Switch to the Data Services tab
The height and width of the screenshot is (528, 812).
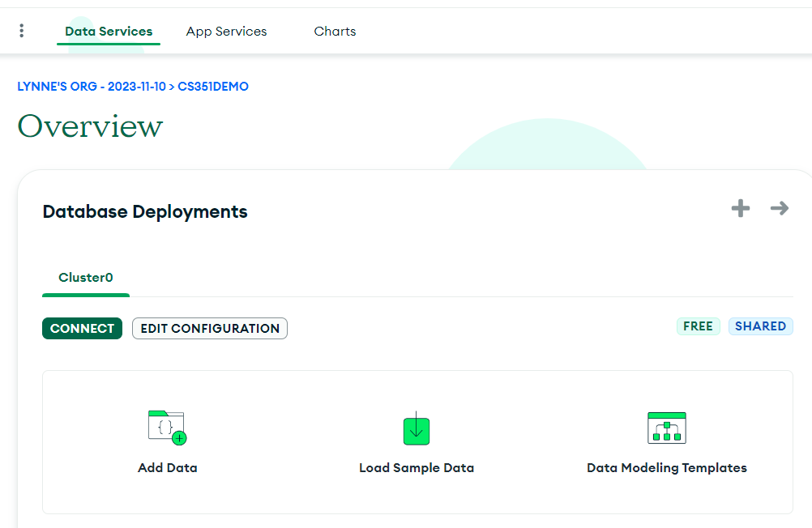point(109,32)
